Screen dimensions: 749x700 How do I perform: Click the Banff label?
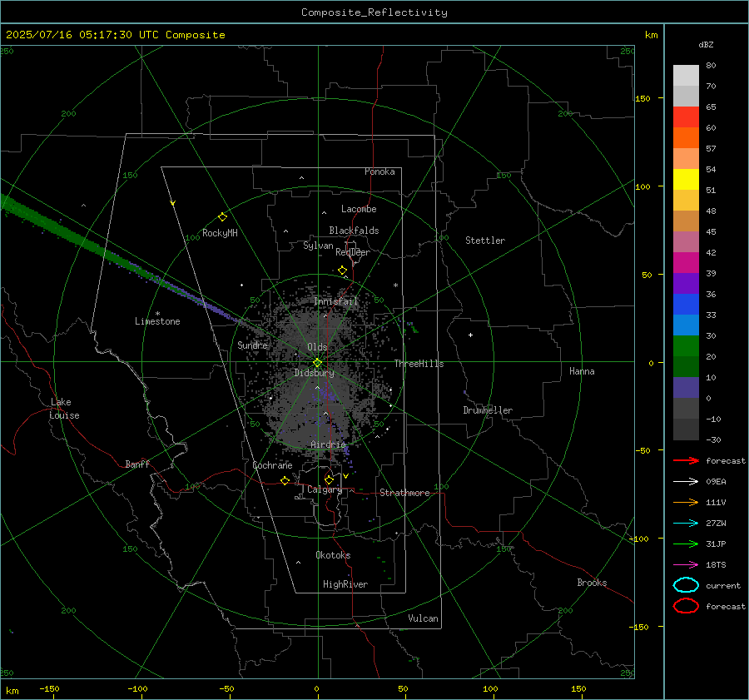click(137, 464)
